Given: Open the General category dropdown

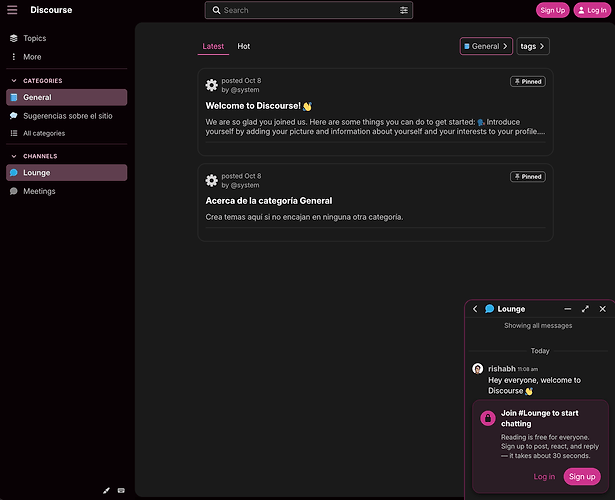Looking at the screenshot, I should (486, 46).
